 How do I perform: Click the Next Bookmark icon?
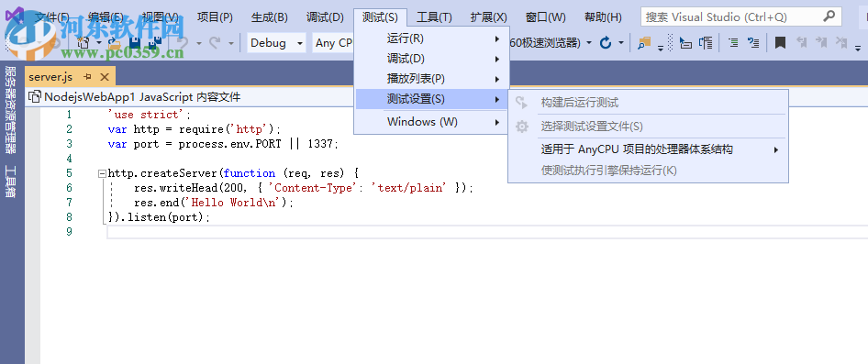pos(821,42)
